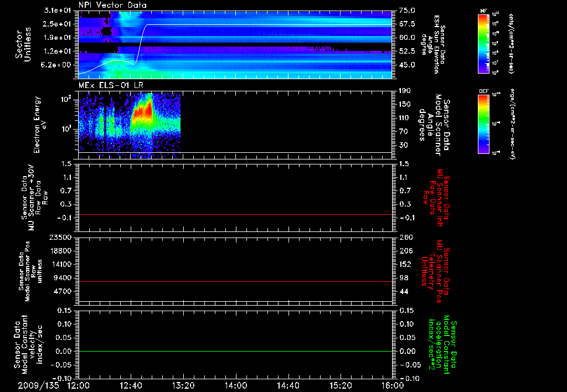Click the 30 scanner angle tick label

click(x=403, y=145)
